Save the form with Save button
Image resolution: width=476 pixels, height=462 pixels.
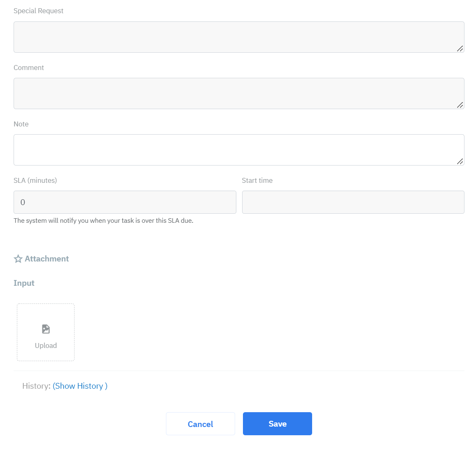point(277,424)
